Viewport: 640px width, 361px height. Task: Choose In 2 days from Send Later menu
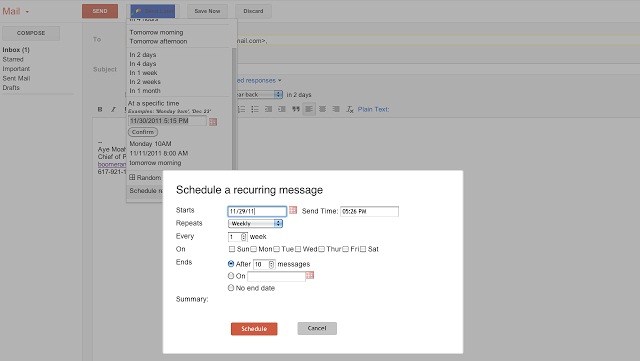143,55
